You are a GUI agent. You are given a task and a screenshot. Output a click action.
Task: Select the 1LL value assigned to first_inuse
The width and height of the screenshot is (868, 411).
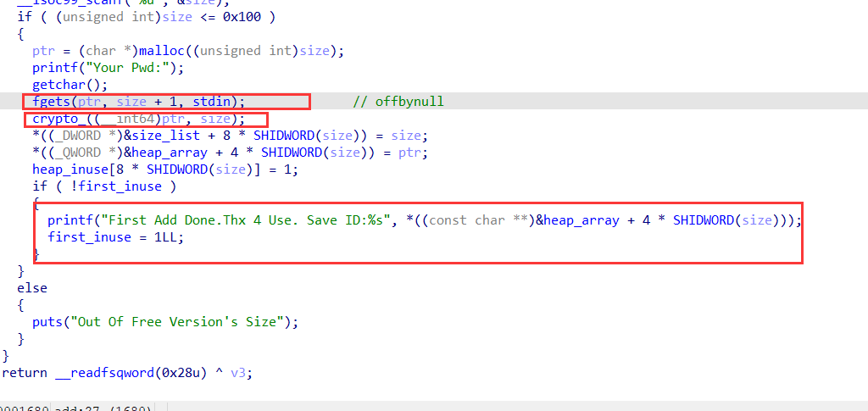pos(170,237)
